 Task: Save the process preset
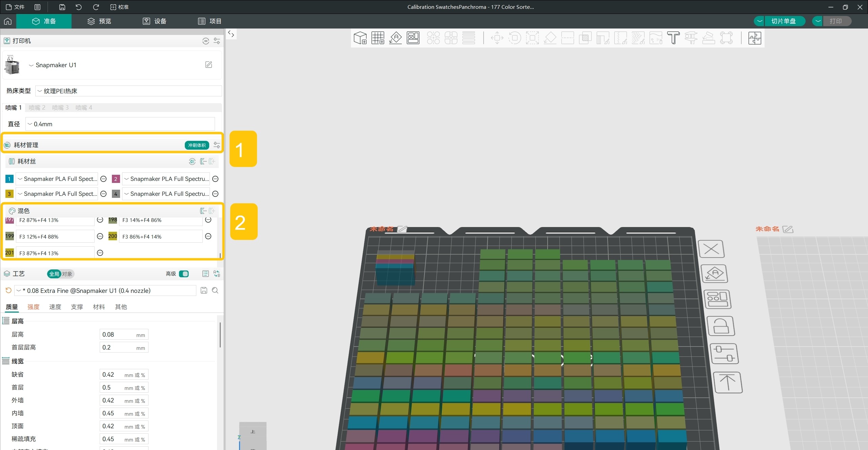click(204, 290)
